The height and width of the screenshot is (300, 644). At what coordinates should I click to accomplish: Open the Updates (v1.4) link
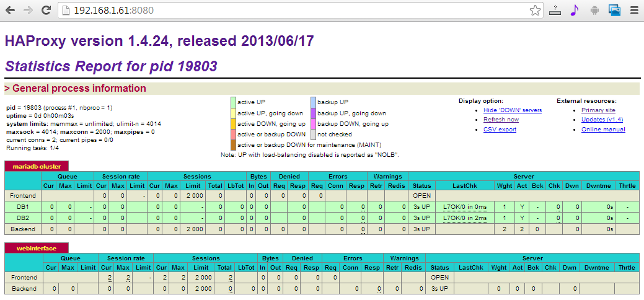602,120
